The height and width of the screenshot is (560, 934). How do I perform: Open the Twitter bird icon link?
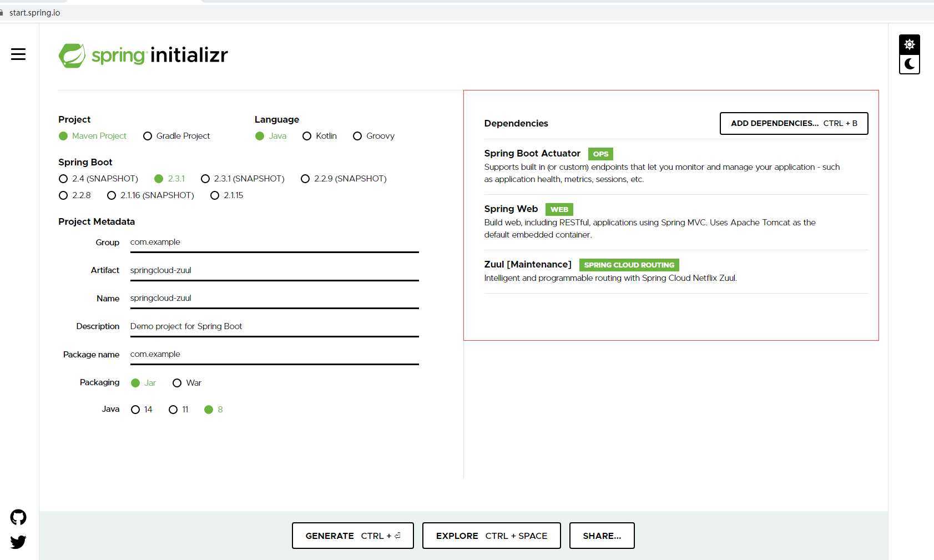tap(18, 542)
